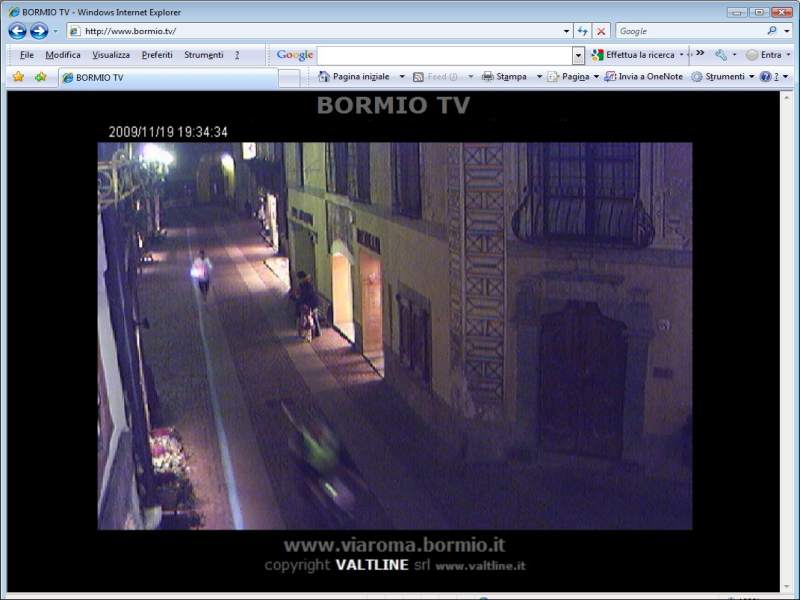
Task: Open the Modifica menu
Action: (63, 55)
